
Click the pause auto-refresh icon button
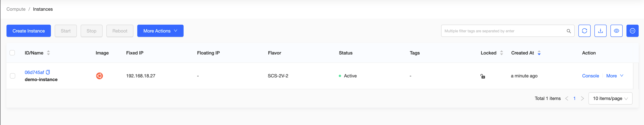pos(632,31)
